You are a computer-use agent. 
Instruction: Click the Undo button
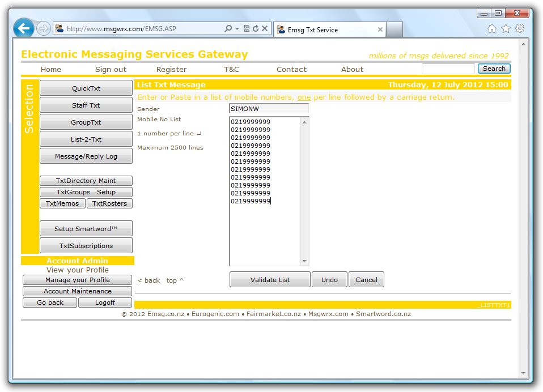coord(329,279)
